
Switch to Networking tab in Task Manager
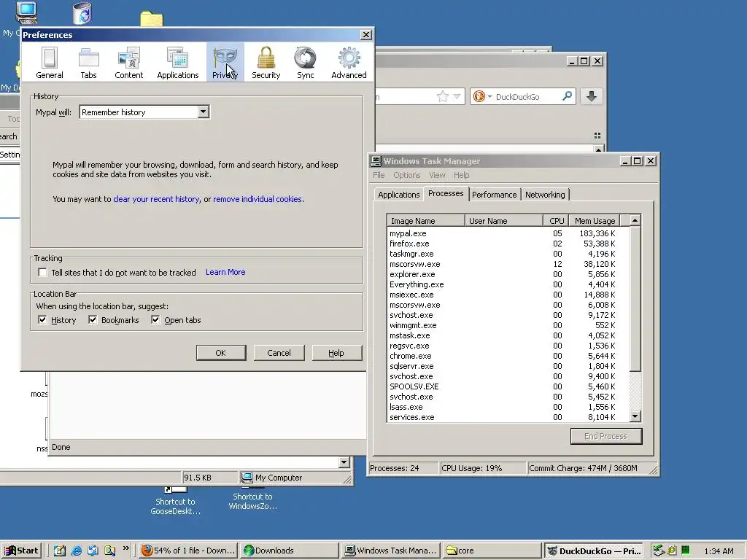point(545,194)
